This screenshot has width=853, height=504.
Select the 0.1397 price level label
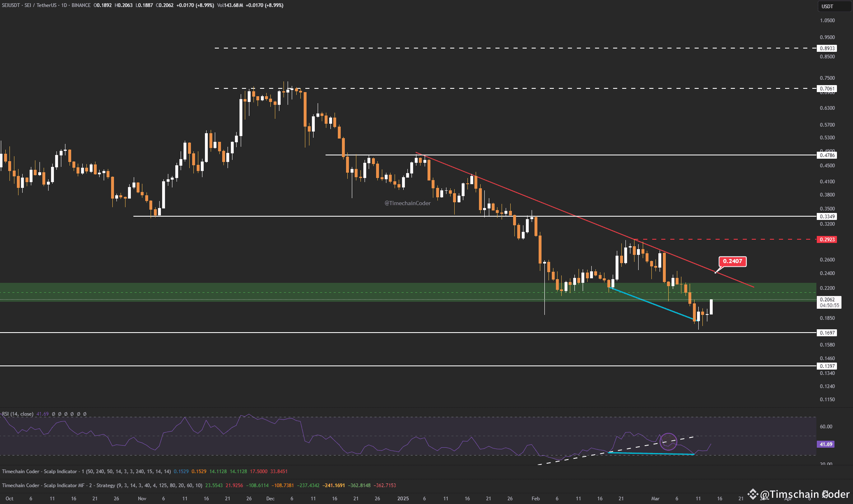(827, 366)
